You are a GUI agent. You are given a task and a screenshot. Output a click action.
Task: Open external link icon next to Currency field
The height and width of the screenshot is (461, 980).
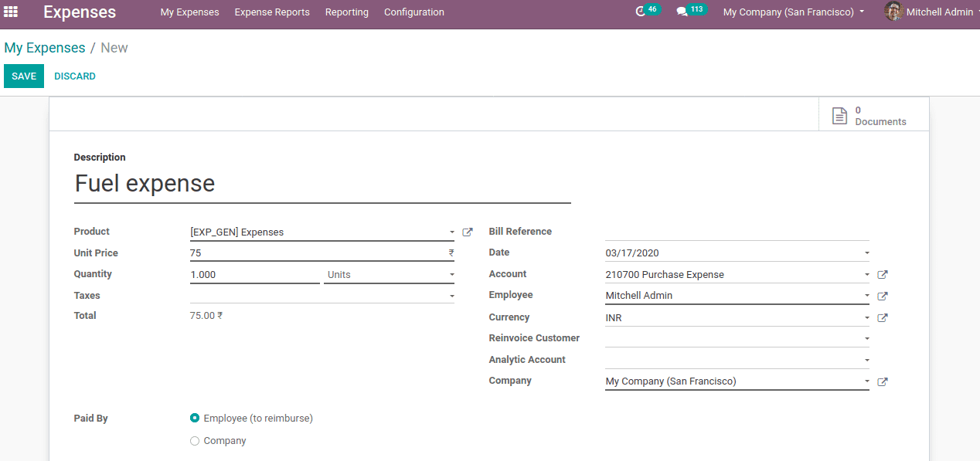[x=883, y=317]
